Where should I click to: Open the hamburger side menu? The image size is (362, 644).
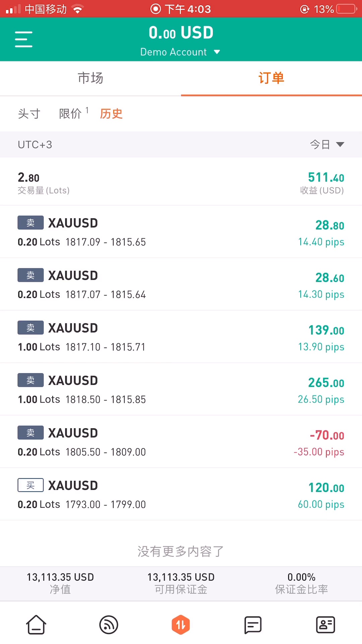23,39
